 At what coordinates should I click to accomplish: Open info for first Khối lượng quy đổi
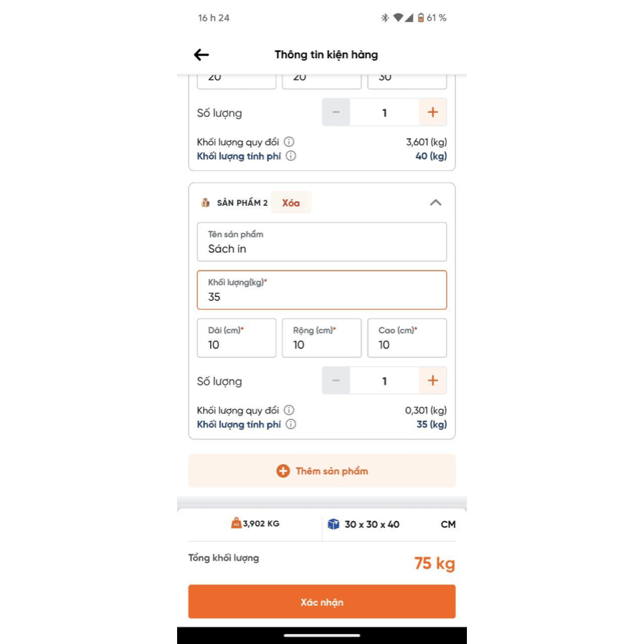(289, 142)
